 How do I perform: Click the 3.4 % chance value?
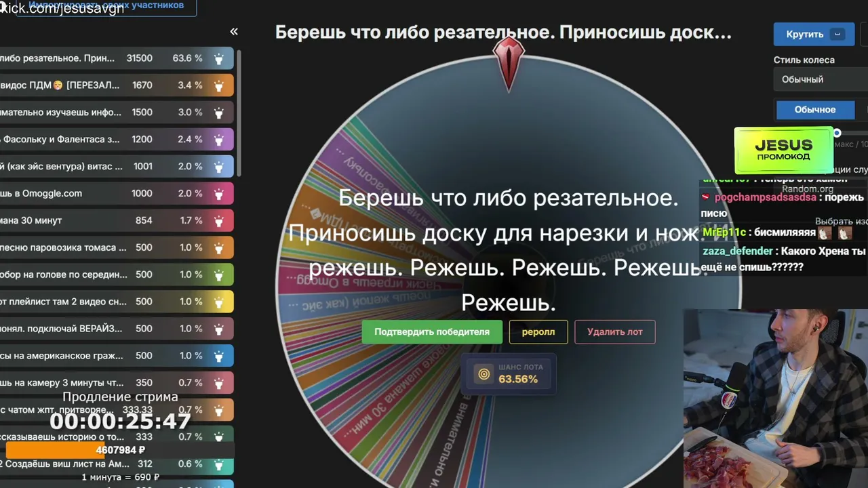190,85
